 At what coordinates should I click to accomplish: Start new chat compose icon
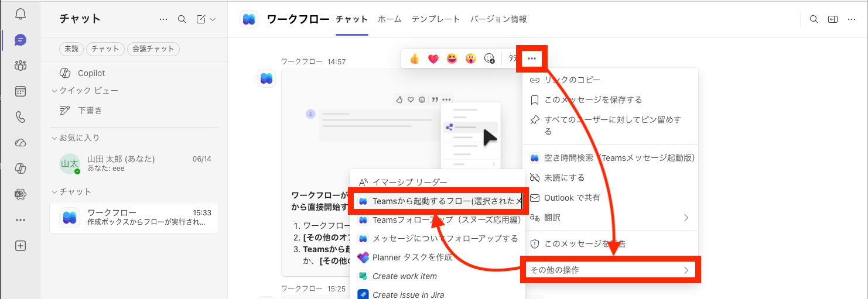(201, 19)
